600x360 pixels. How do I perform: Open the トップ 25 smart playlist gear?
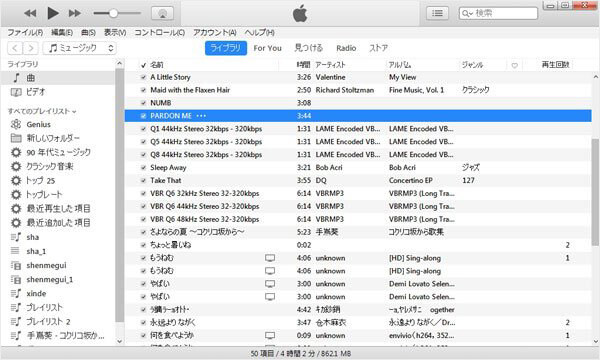coord(16,181)
